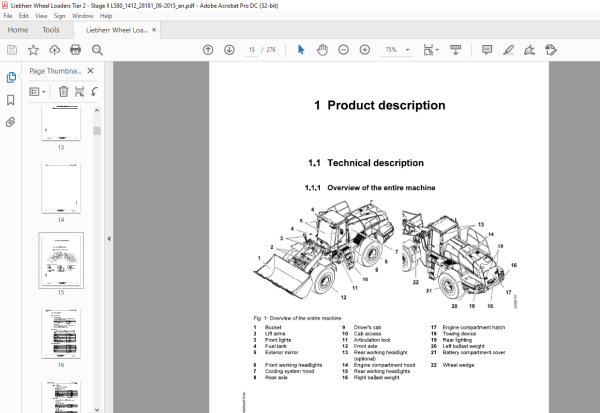Select the page 13 thumbnail
Screen dimensions: 600x413
(61, 122)
